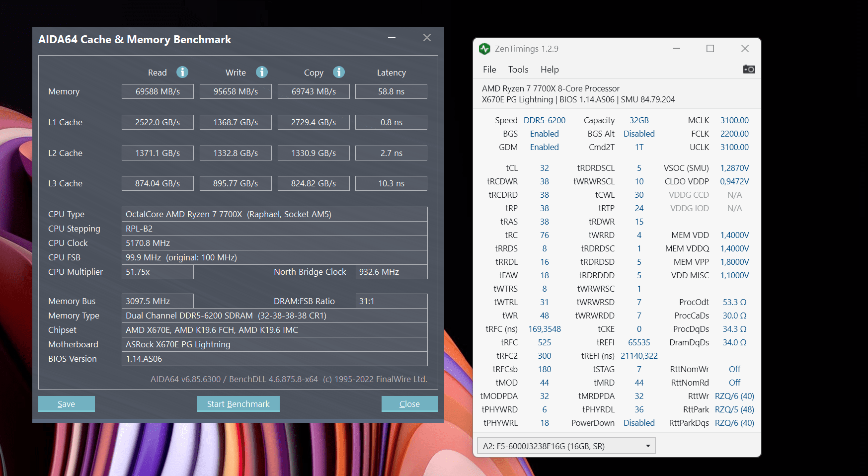Minimize the ZenTimings window
This screenshot has width=868, height=476.
coord(676,48)
